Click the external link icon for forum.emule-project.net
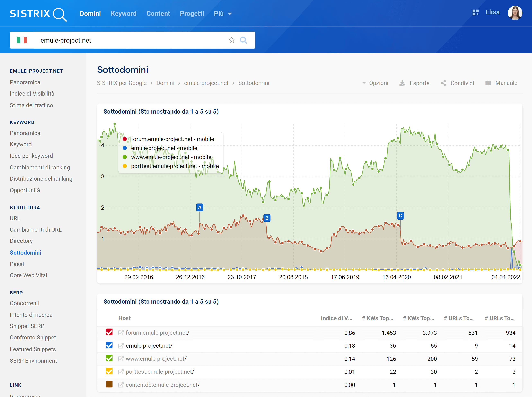Viewport: 532px width, 397px height. [x=121, y=332]
